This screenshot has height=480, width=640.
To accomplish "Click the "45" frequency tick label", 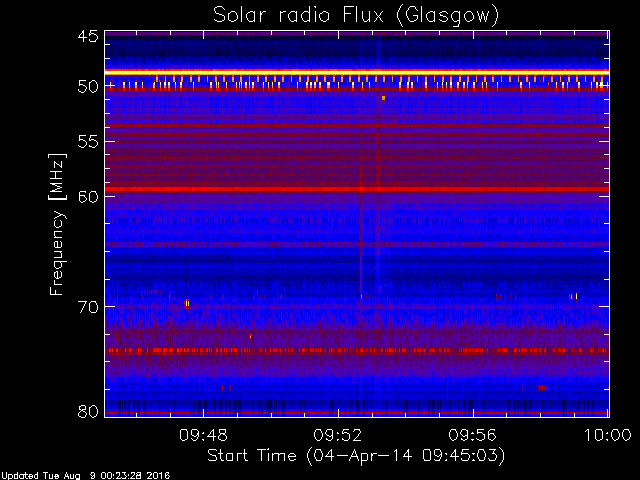I will click(x=88, y=36).
